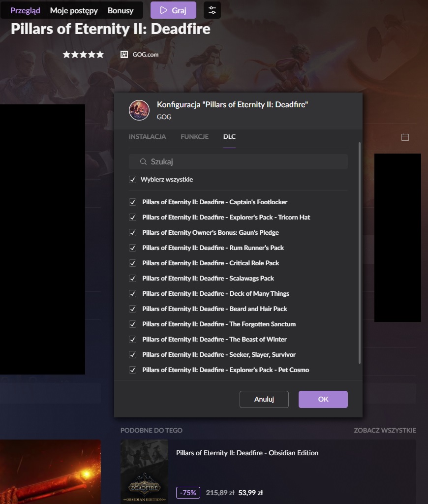Click the Szukaj search field

click(239, 161)
